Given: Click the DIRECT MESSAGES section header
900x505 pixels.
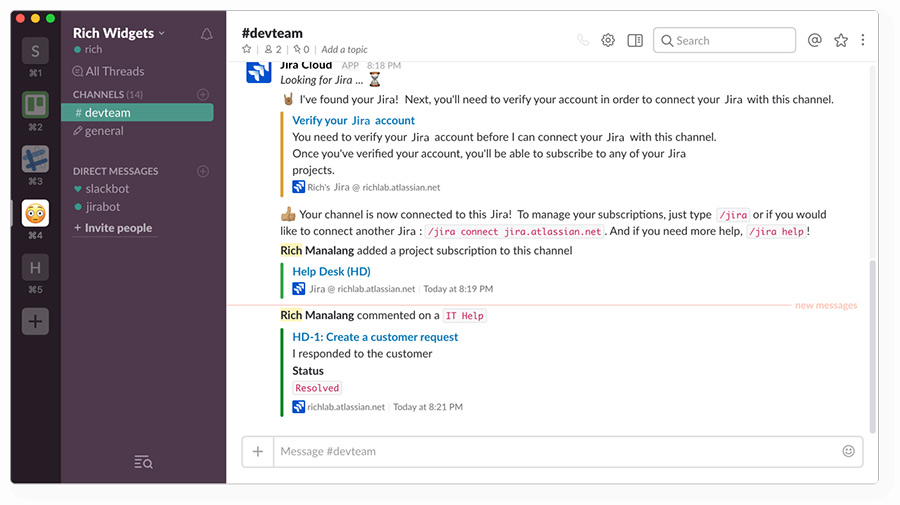Looking at the screenshot, I should tap(115, 171).
